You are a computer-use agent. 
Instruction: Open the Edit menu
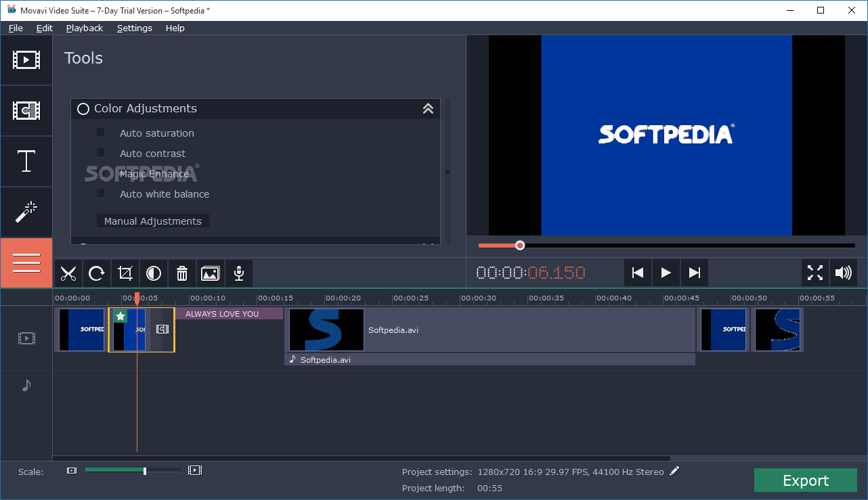tap(45, 28)
